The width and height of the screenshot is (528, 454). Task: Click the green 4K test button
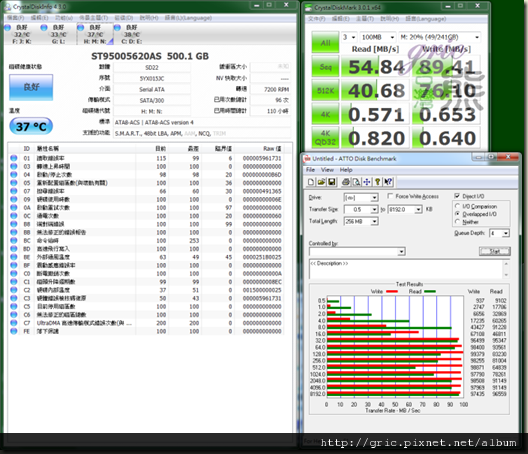point(325,115)
